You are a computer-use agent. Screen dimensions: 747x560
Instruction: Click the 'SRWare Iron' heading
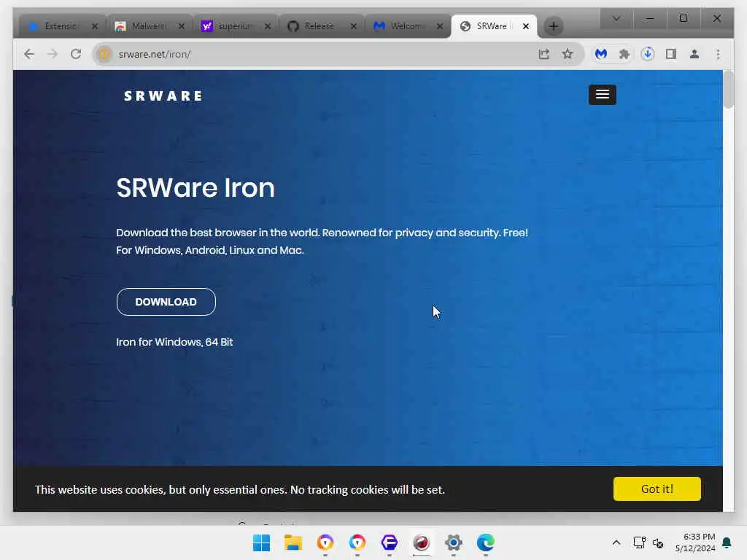pyautogui.click(x=196, y=187)
